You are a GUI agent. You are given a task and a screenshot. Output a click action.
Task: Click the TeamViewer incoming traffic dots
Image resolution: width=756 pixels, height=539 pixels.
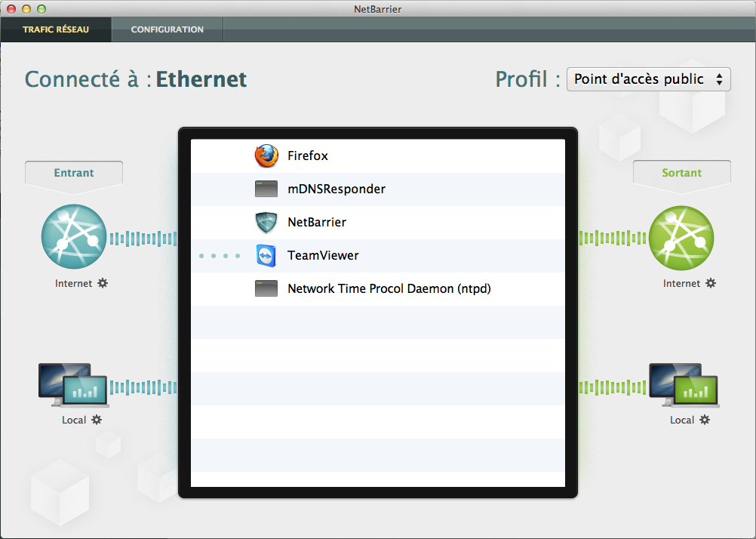pyautogui.click(x=220, y=256)
